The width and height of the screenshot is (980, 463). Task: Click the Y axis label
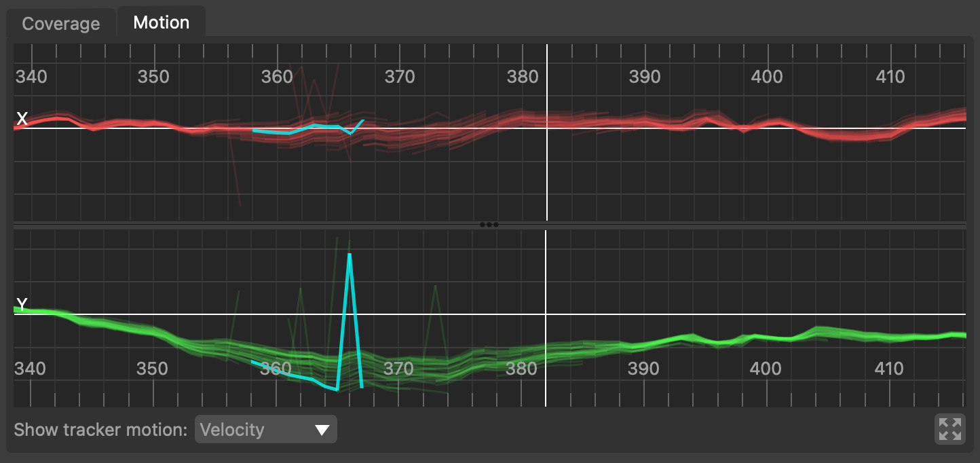pyautogui.click(x=22, y=305)
